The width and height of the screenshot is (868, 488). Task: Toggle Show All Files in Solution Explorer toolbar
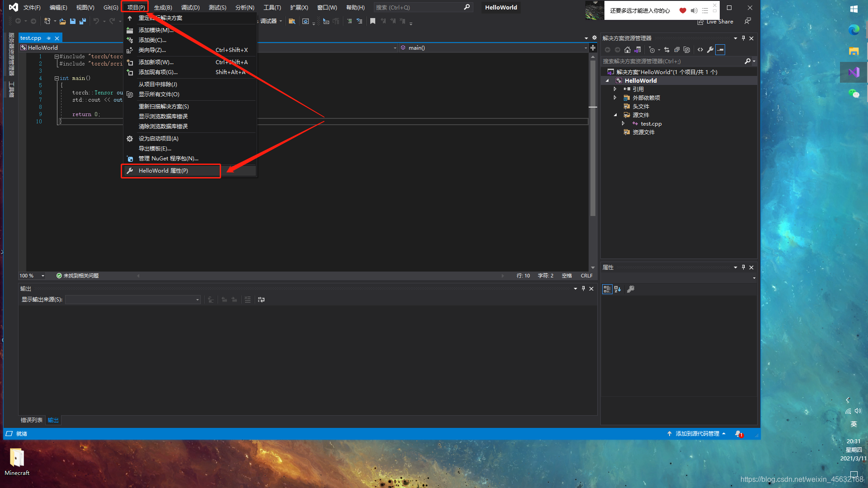[x=687, y=50]
